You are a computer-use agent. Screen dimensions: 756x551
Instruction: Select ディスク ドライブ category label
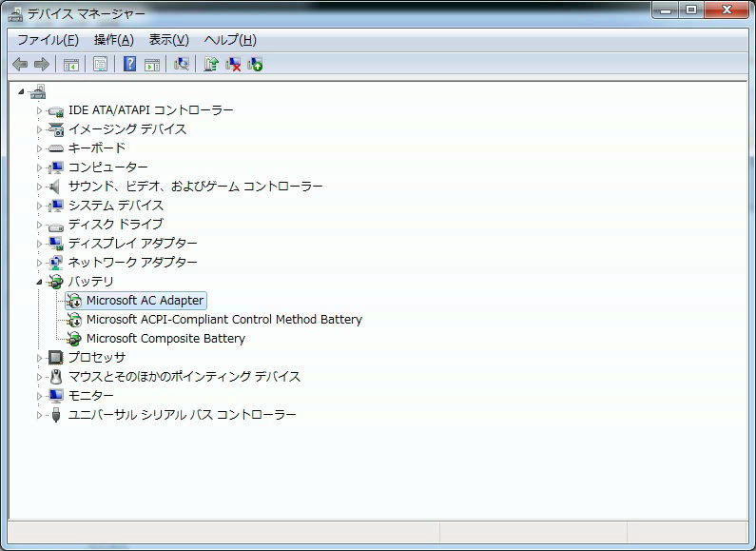[x=116, y=225]
